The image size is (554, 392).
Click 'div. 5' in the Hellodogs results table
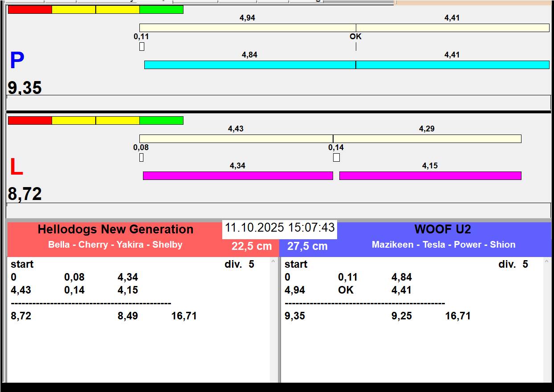240,264
